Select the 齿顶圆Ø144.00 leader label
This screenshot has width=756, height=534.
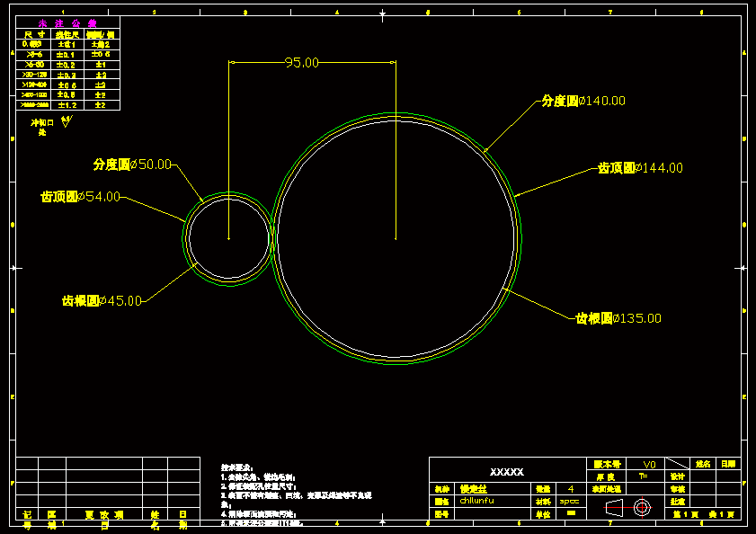[640, 168]
